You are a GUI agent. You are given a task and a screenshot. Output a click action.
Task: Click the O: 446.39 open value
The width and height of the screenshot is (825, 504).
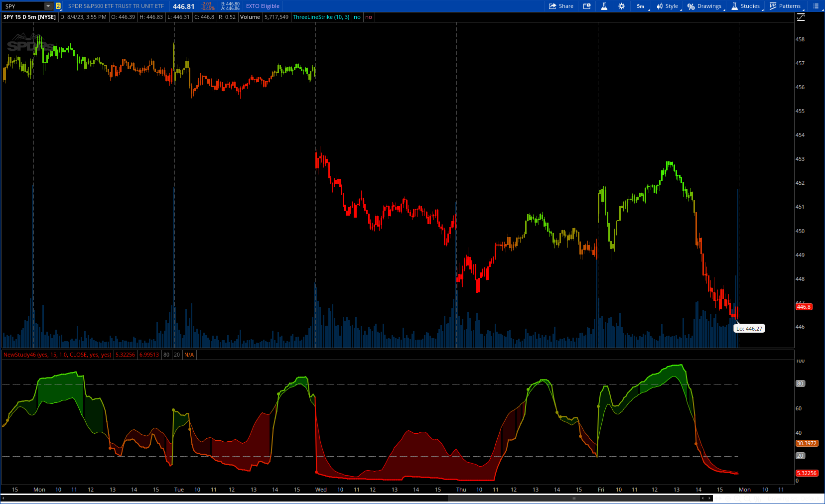[123, 17]
